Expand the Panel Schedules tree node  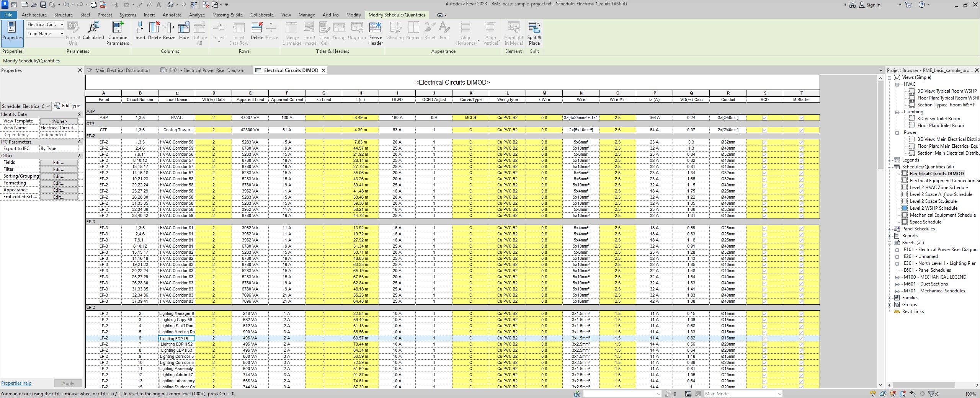(x=890, y=229)
